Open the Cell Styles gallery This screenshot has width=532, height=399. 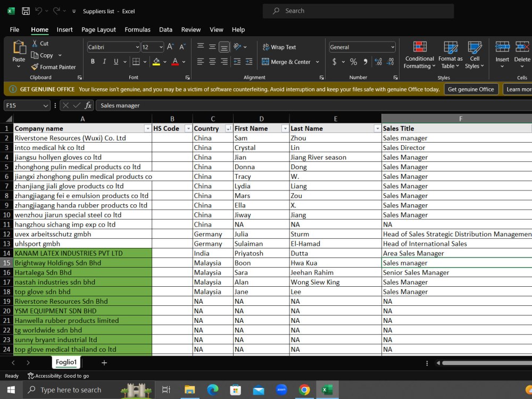(x=475, y=55)
